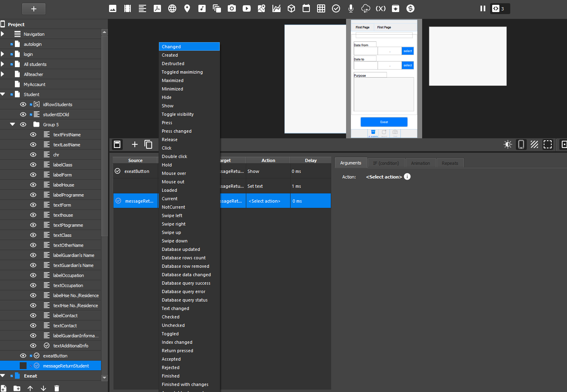Viewport: 567px width, 392px height.
Task: Toggle visibility box of messageReturnStudent
Action: [x=23, y=366]
